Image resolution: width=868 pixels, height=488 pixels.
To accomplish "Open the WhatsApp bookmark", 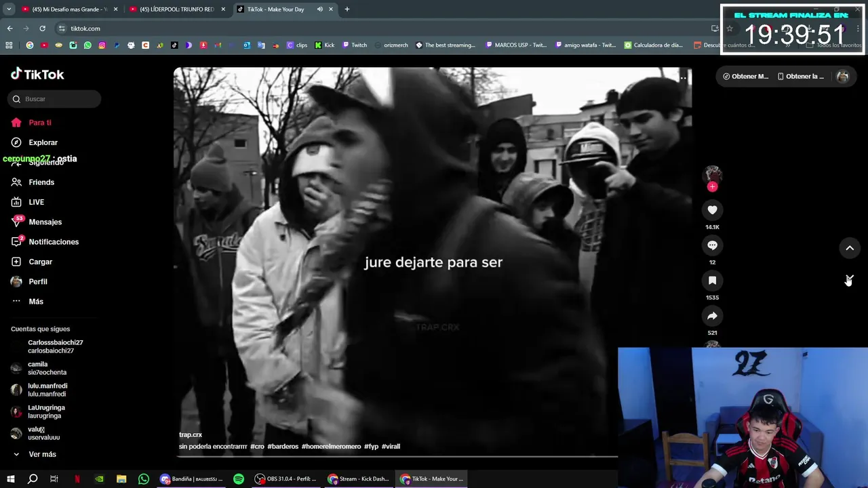I will [x=87, y=45].
